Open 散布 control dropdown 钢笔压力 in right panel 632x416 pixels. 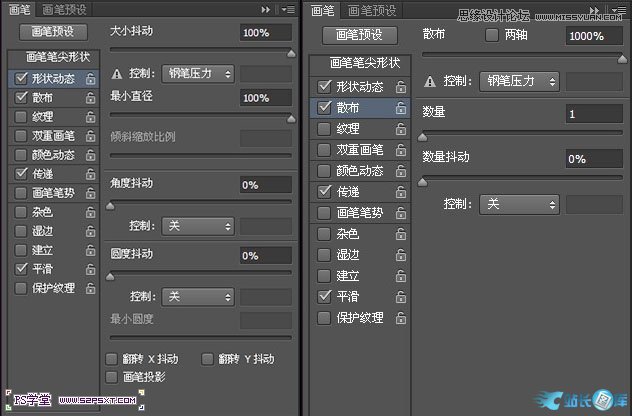(x=519, y=82)
